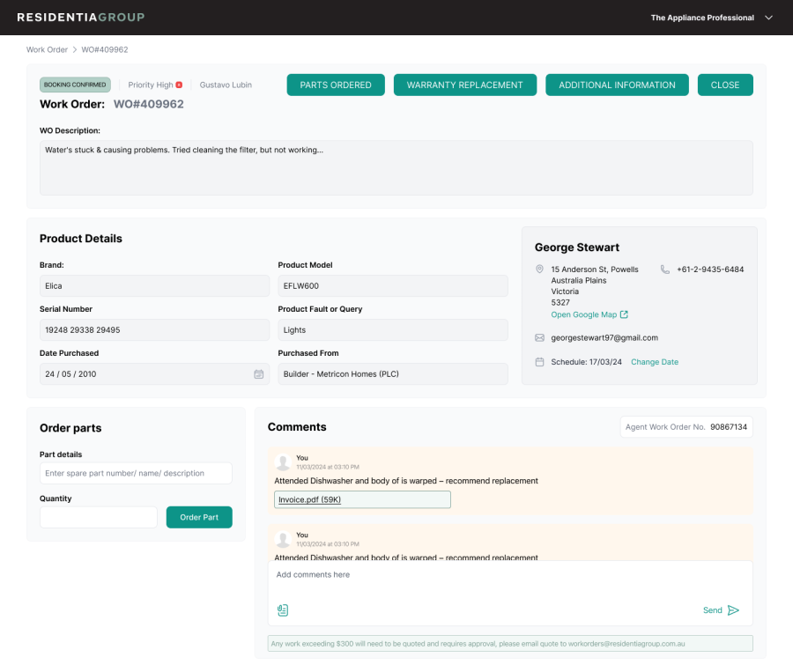Screen dimensions: 793x672
Task: Click the Quantity input field
Action: (x=99, y=517)
